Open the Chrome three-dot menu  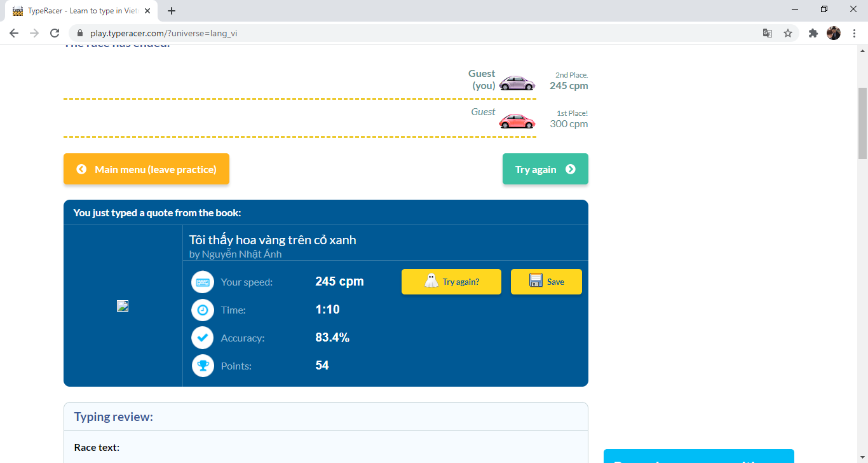click(854, 33)
